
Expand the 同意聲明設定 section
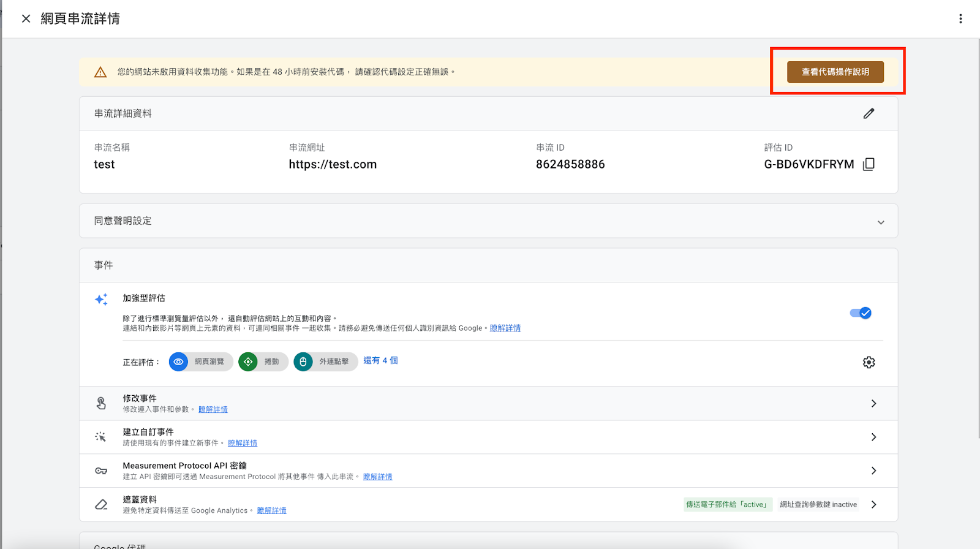(881, 222)
